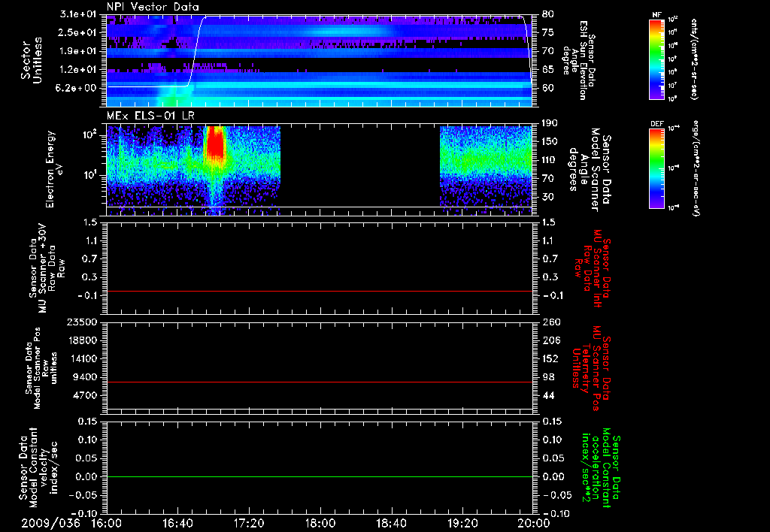Click the 'Sector Unitless' axis label
The image size is (770, 532).
32,60
